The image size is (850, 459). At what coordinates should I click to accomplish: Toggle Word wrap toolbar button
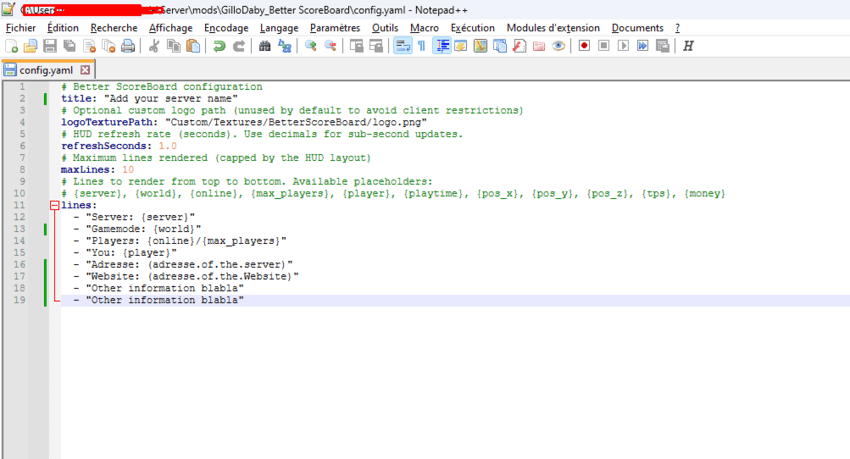coord(401,46)
